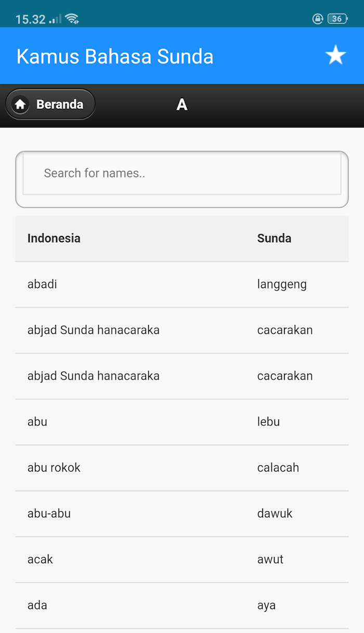This screenshot has height=633, width=364.
Task: Tap the letter A section heading
Action: [181, 105]
